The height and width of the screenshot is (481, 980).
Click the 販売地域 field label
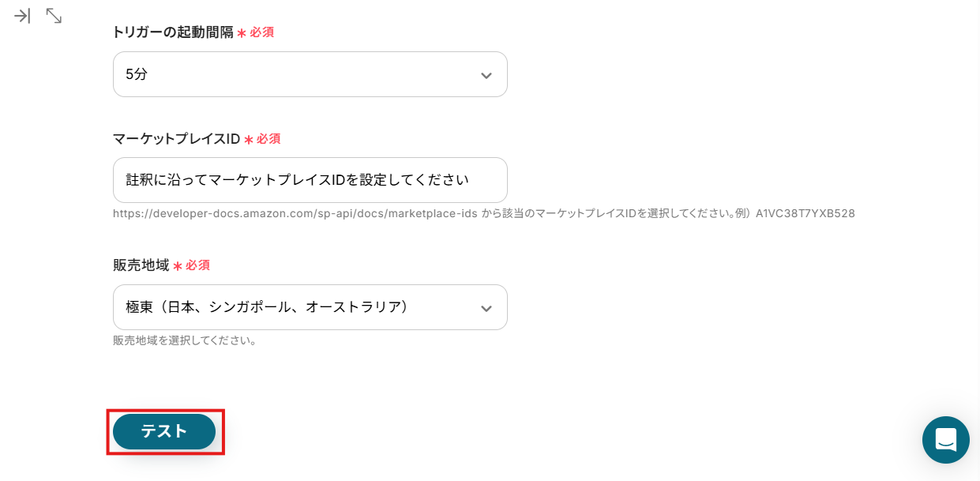[x=141, y=265]
